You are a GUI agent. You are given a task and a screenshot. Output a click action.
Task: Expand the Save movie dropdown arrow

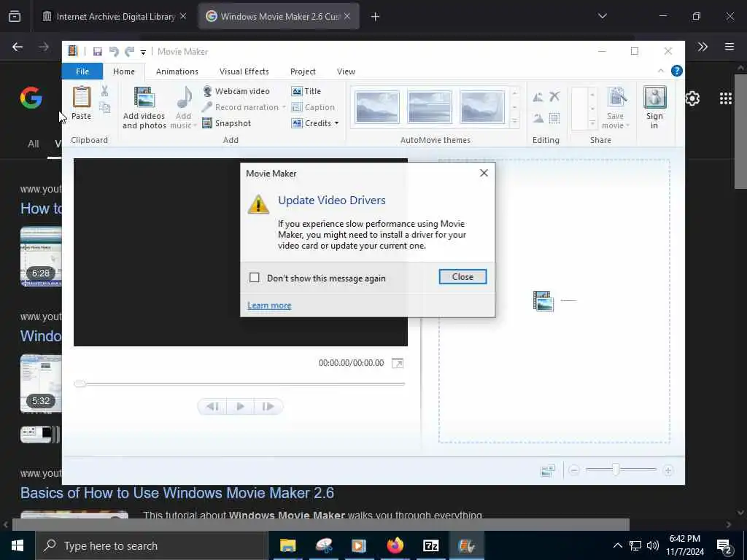tap(628, 125)
